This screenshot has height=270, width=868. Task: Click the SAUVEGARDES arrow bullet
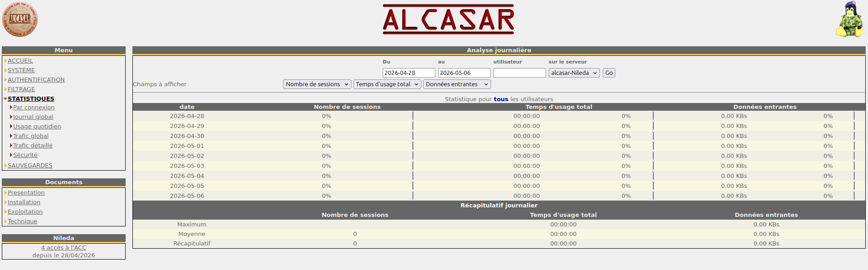[x=5, y=166]
